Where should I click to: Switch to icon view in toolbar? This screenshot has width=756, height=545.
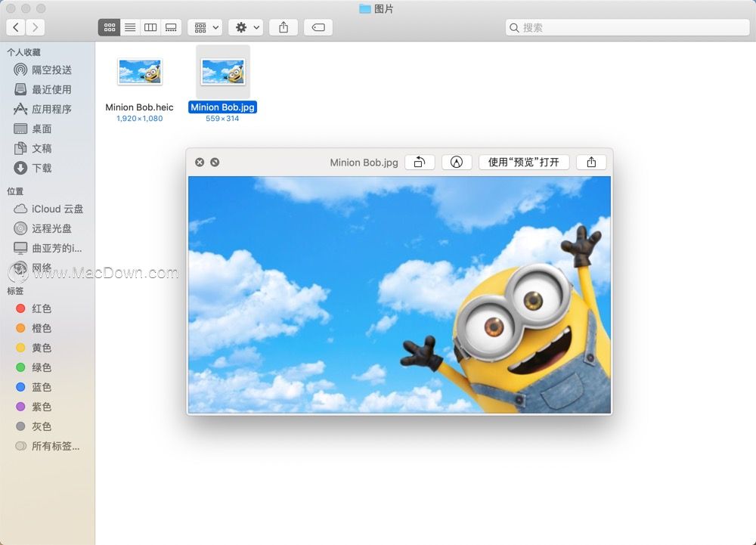click(110, 27)
